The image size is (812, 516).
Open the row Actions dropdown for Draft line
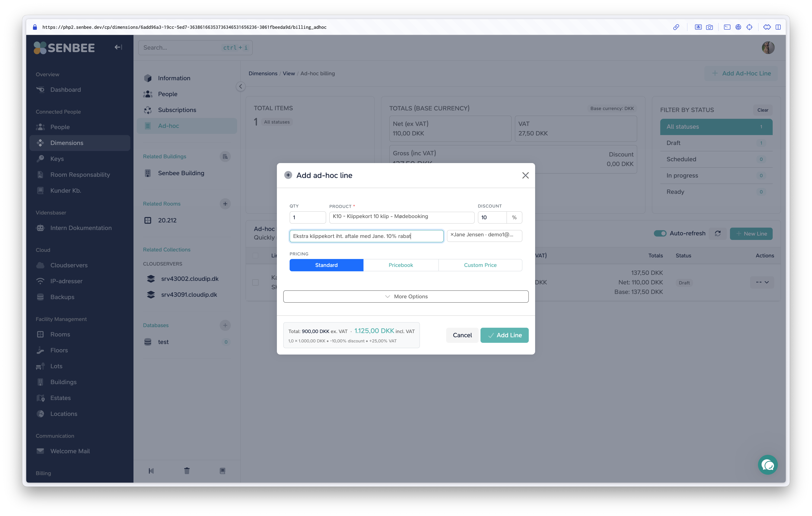point(762,282)
